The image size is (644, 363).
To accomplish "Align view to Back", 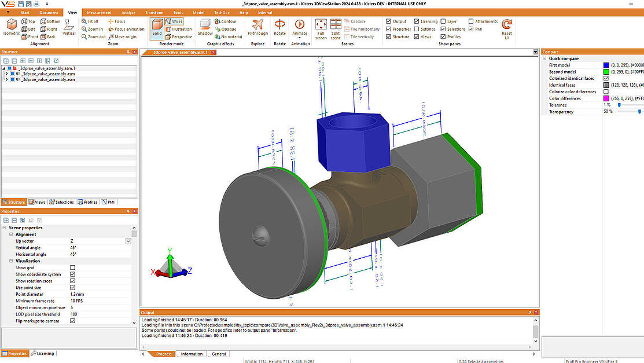I will click(x=48, y=37).
